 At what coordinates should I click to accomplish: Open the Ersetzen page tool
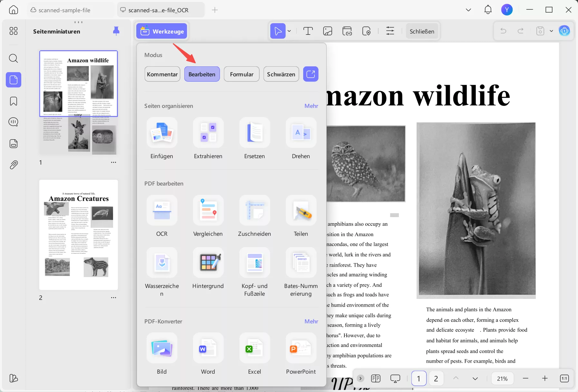click(255, 139)
